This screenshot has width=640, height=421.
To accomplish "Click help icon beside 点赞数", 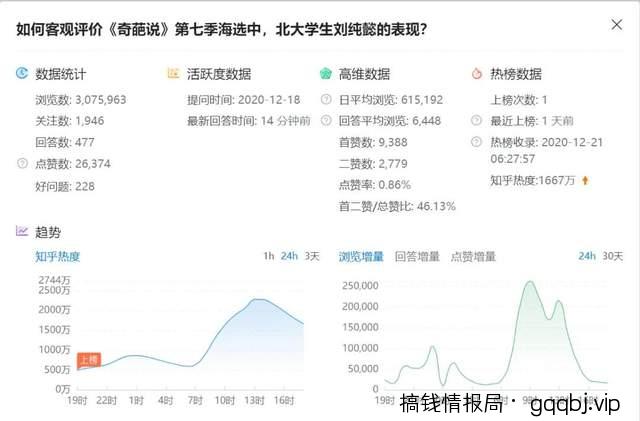I will 22,163.
